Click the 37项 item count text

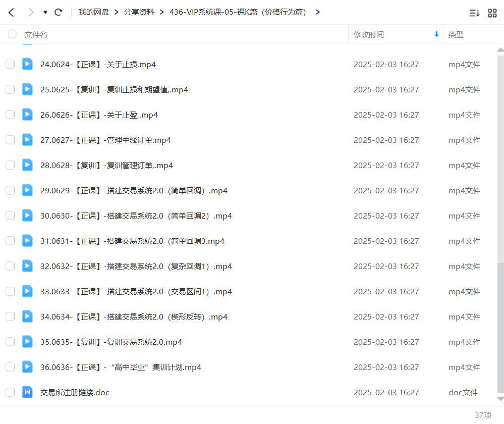[483, 415]
